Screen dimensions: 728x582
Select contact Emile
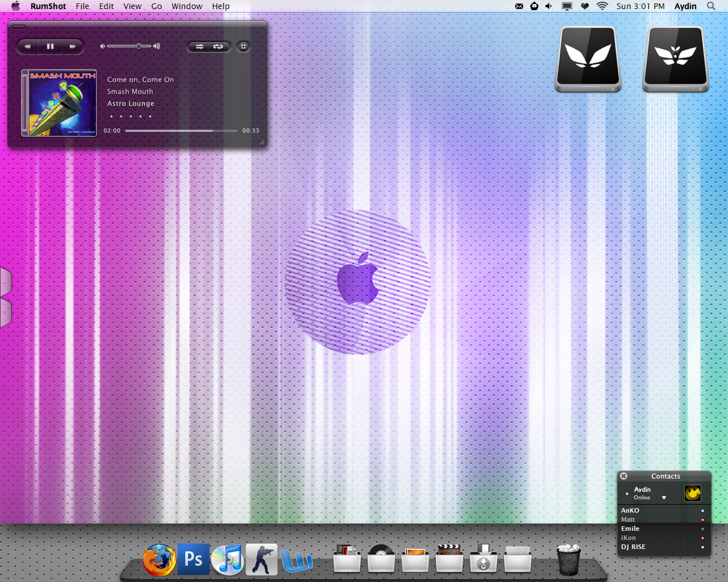point(664,529)
